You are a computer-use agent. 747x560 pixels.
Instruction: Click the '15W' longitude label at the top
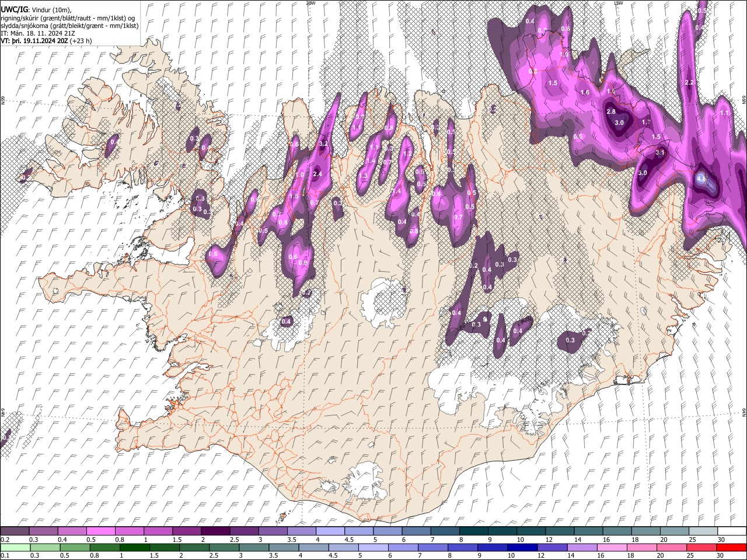click(x=618, y=3)
